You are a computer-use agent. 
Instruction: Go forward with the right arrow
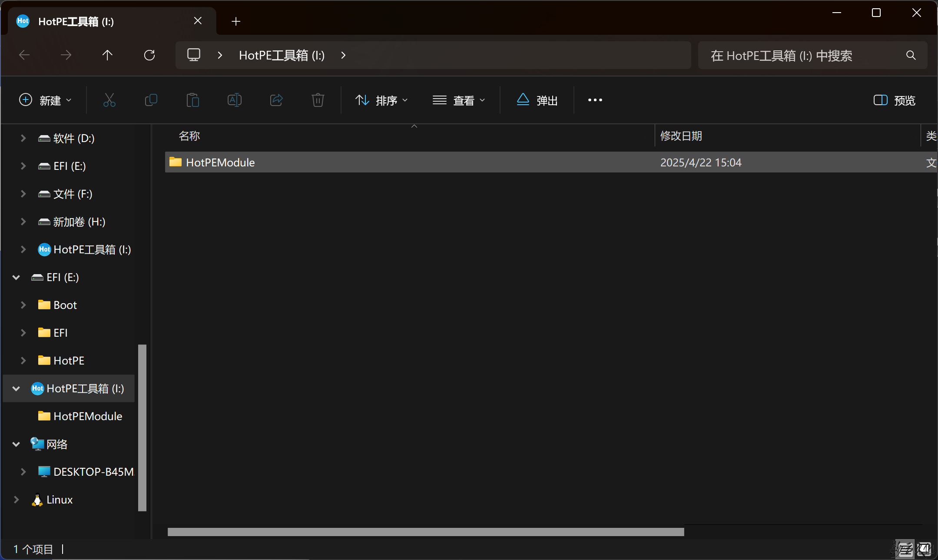pos(66,55)
